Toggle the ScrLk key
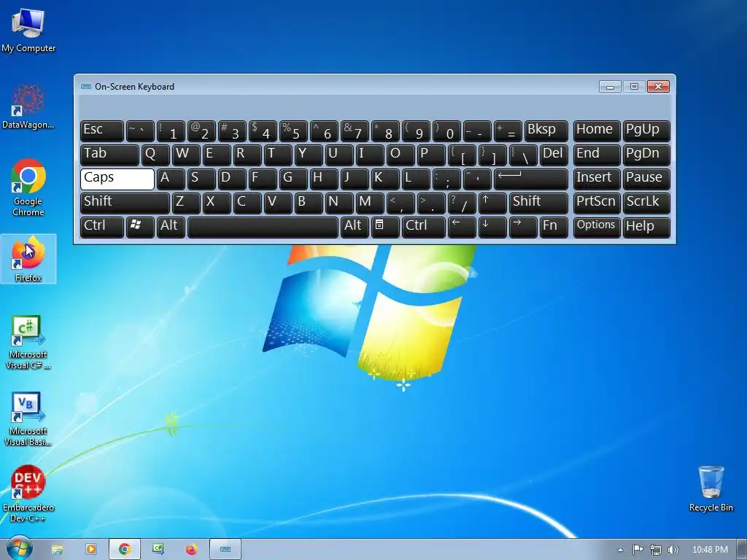 [x=646, y=203]
